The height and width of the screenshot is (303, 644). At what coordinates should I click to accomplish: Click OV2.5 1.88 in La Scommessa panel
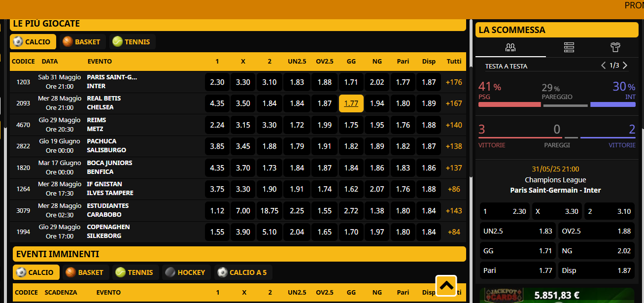596,231
